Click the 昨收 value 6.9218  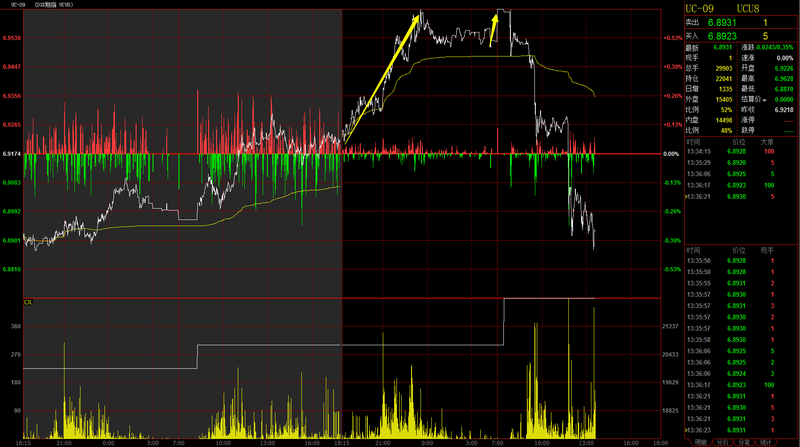click(784, 110)
